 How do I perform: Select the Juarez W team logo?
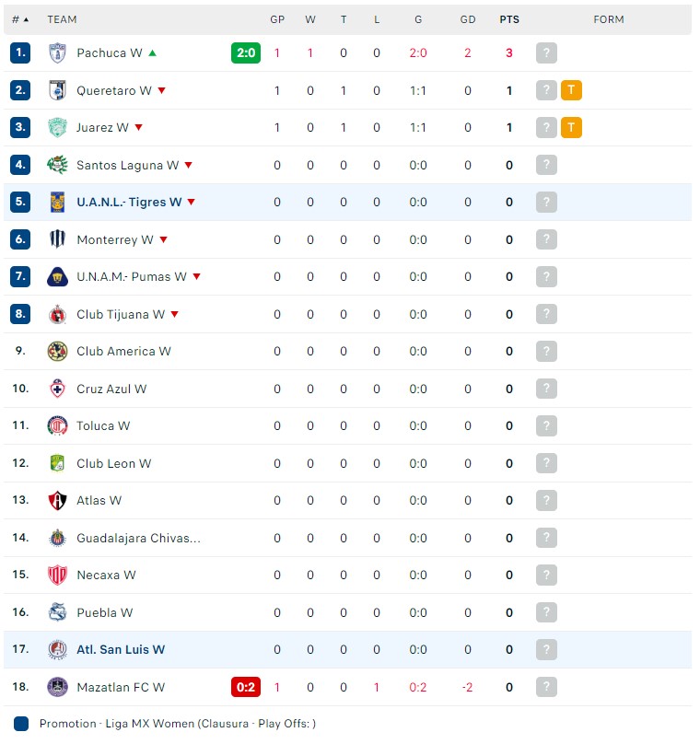(56, 127)
